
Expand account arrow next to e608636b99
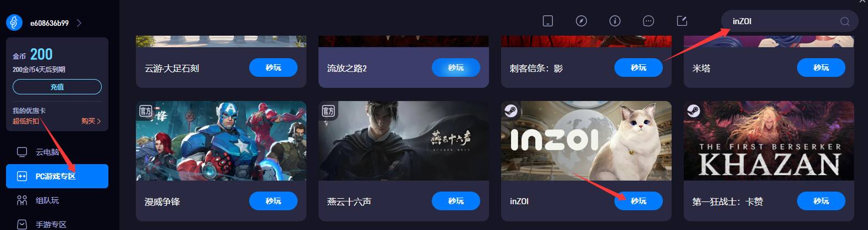pos(79,23)
